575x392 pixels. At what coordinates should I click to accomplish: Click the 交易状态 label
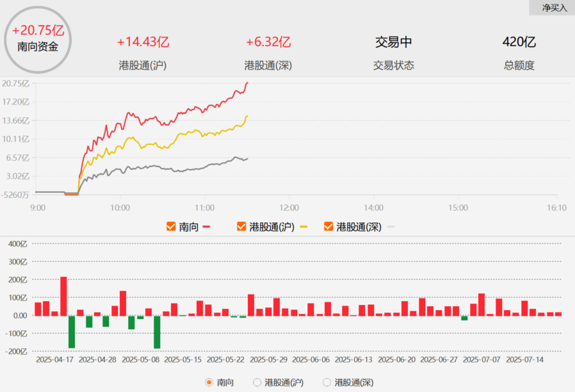(x=394, y=65)
